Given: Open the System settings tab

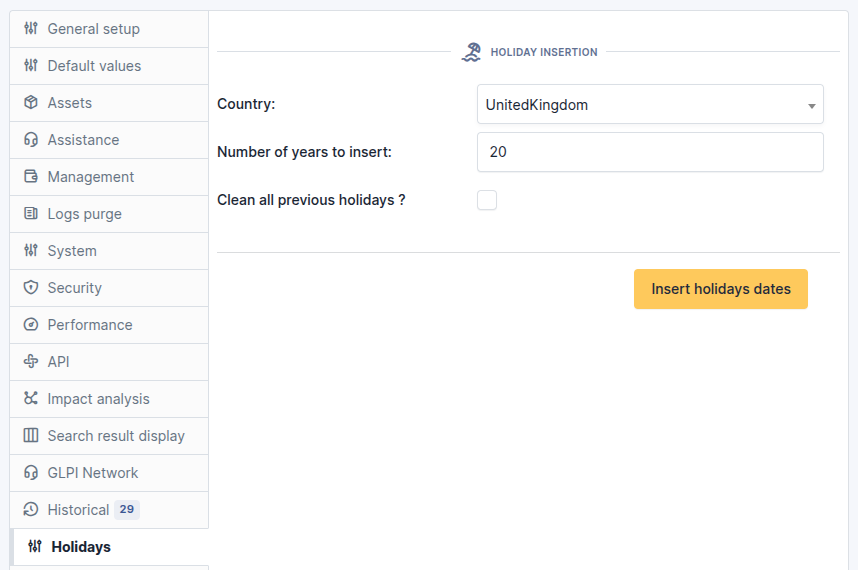Looking at the screenshot, I should [x=72, y=251].
